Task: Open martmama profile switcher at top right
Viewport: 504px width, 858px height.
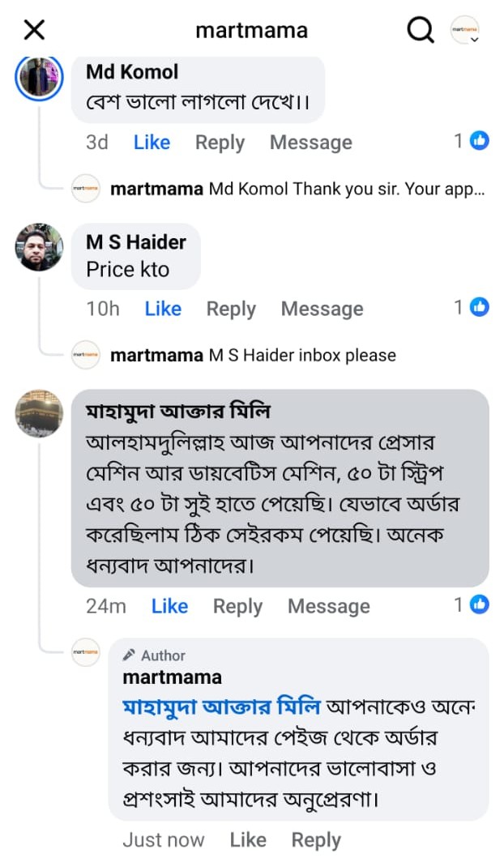Action: (465, 31)
